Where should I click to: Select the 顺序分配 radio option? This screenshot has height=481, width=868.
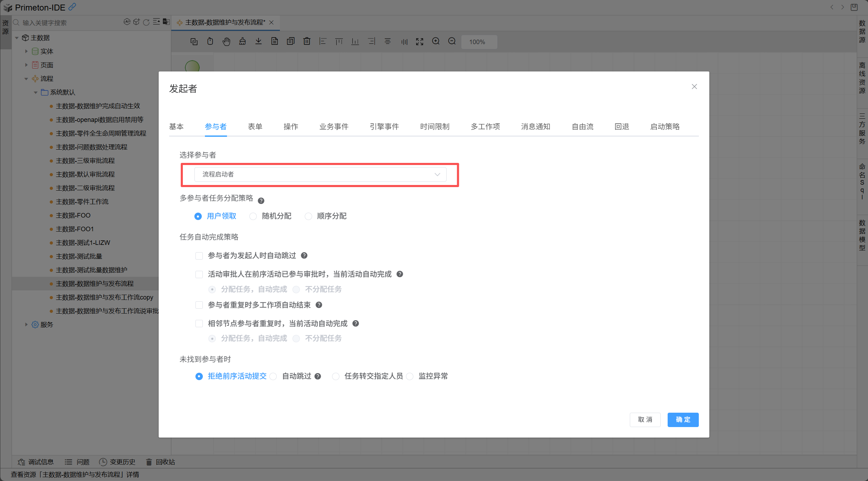308,217
